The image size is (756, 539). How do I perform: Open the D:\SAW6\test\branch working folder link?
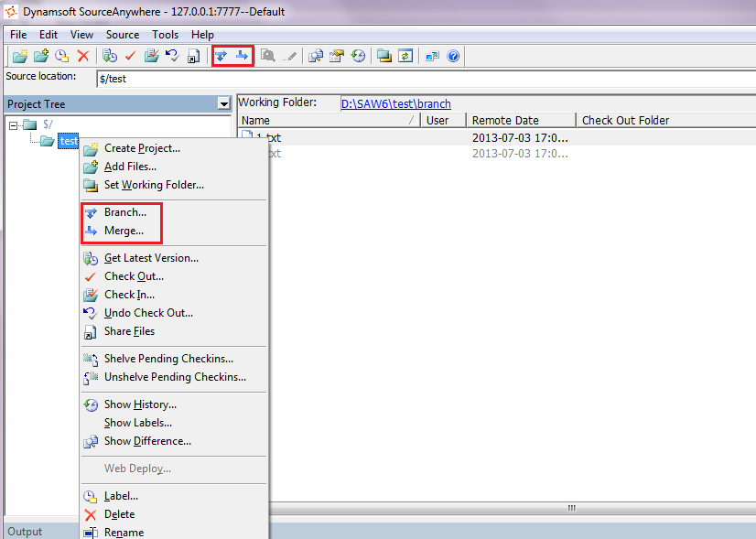tap(395, 104)
